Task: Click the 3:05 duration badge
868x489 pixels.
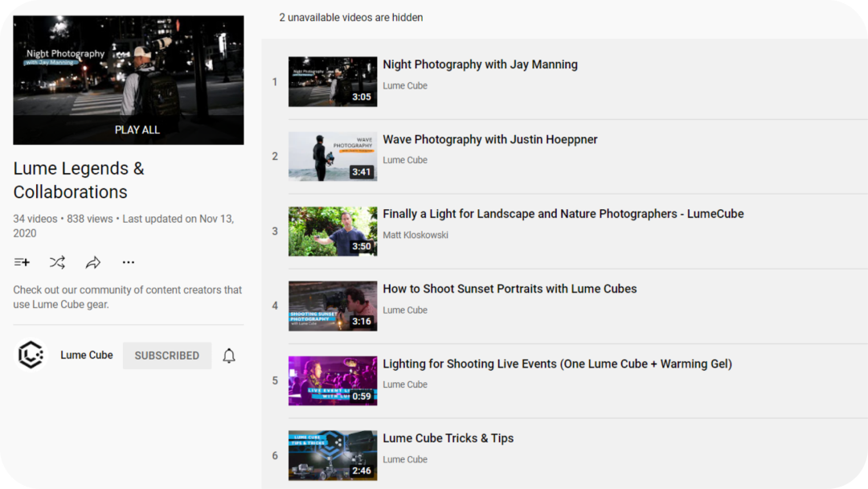Action: pyautogui.click(x=362, y=97)
